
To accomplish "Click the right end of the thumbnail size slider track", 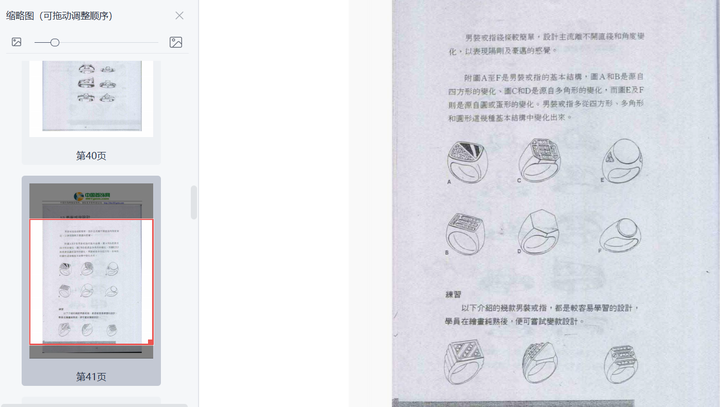I will pos(156,42).
